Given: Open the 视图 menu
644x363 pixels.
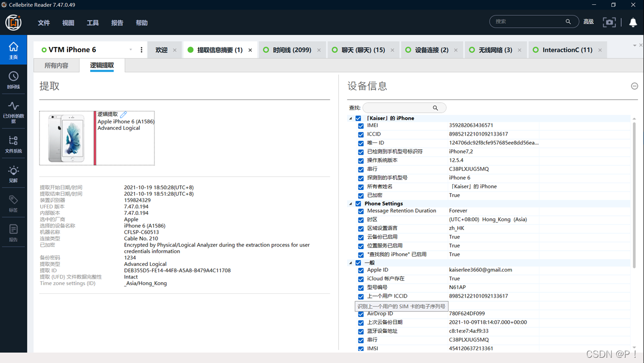Looking at the screenshot, I should point(68,23).
